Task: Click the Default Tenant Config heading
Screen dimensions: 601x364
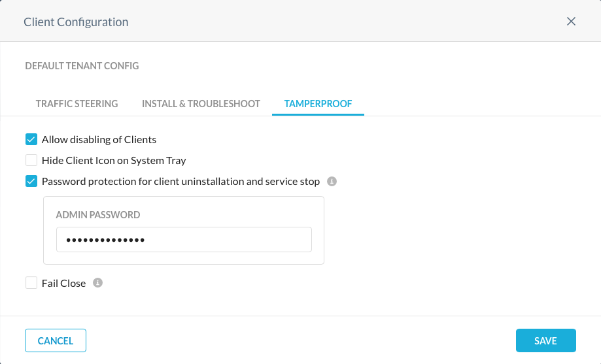Action: pos(82,66)
